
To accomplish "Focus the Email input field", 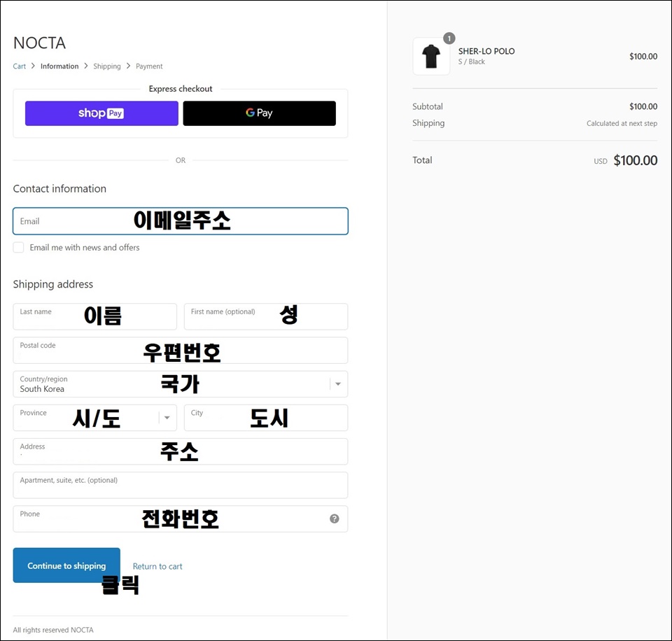I will [181, 221].
